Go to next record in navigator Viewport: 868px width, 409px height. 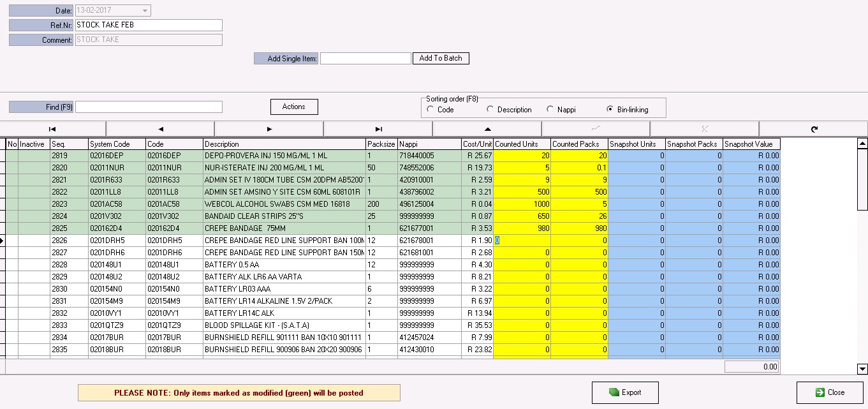[x=269, y=129]
